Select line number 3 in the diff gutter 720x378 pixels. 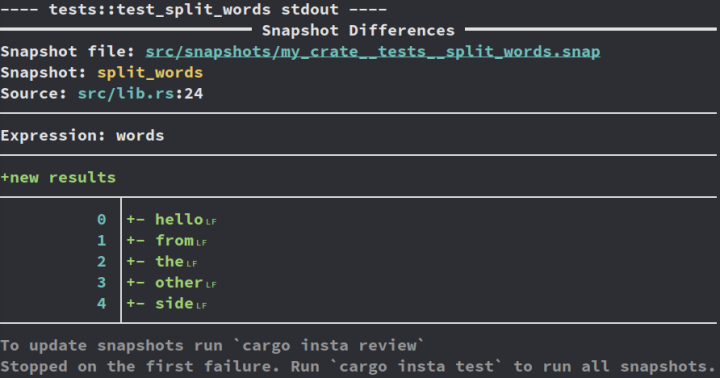pyautogui.click(x=101, y=282)
